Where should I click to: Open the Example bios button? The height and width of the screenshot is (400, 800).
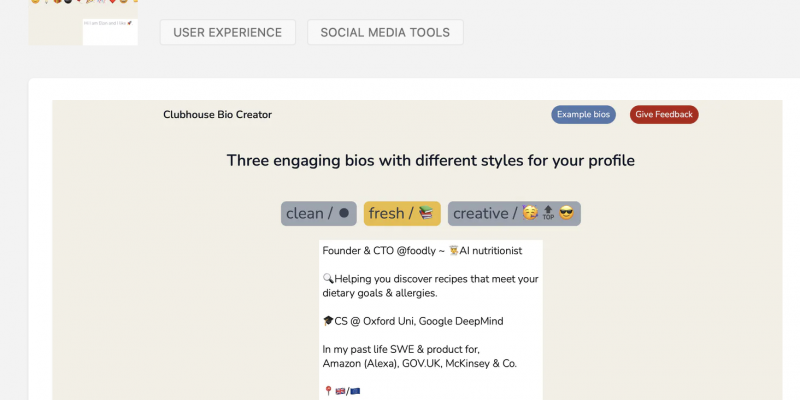(583, 114)
